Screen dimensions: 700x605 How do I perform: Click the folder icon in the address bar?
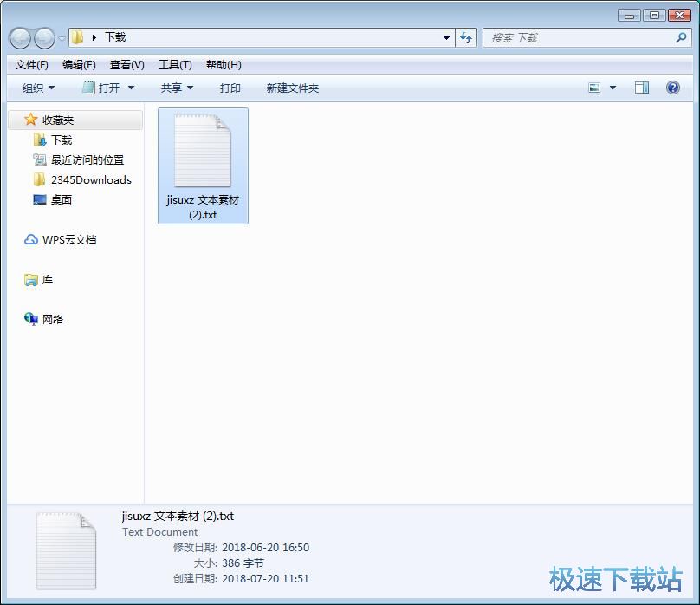click(x=78, y=37)
